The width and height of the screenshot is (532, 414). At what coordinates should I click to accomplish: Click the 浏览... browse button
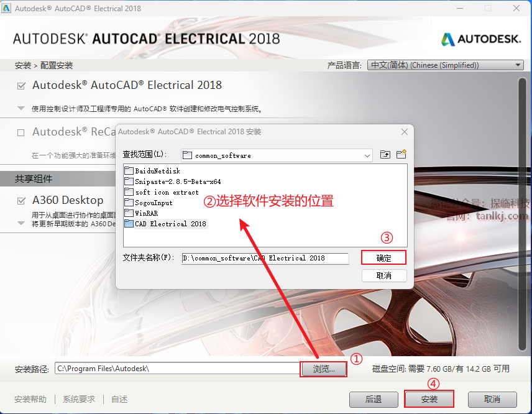coord(323,369)
